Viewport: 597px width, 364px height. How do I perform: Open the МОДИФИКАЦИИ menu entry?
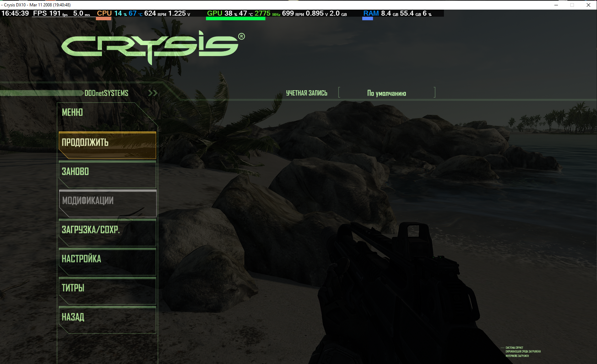coord(107,203)
